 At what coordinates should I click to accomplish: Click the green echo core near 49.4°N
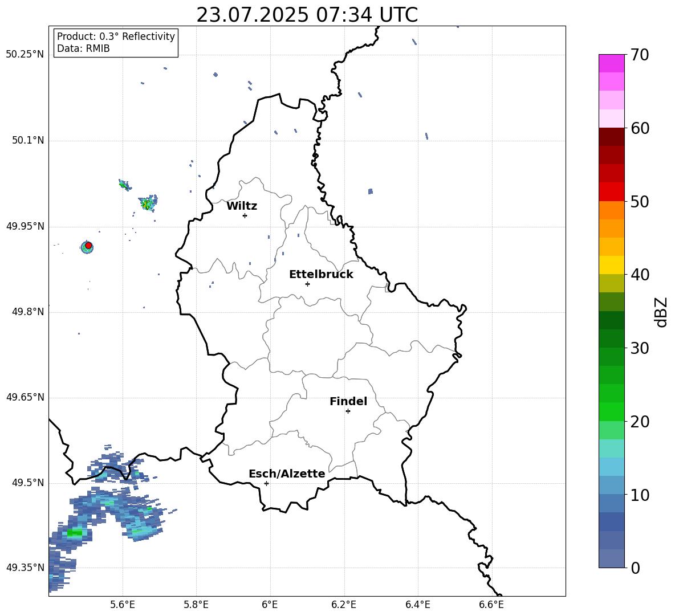tap(75, 533)
